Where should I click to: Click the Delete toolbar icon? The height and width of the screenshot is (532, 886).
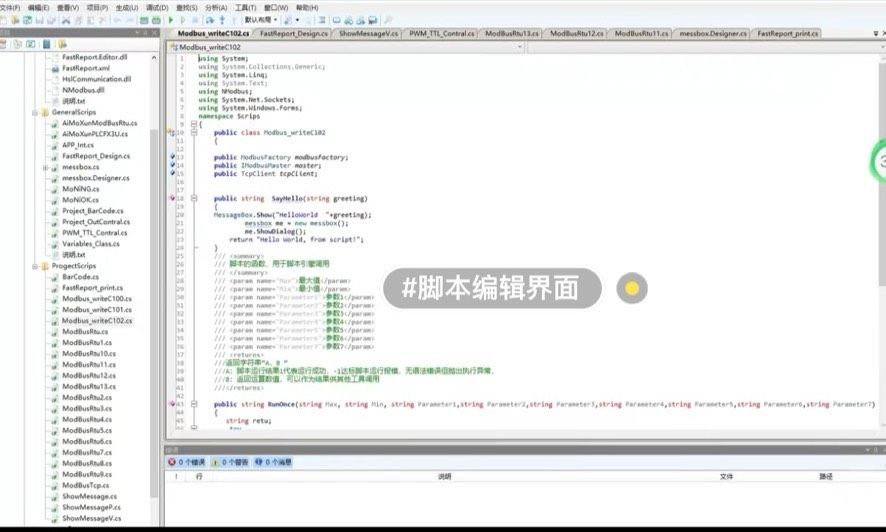[103, 20]
